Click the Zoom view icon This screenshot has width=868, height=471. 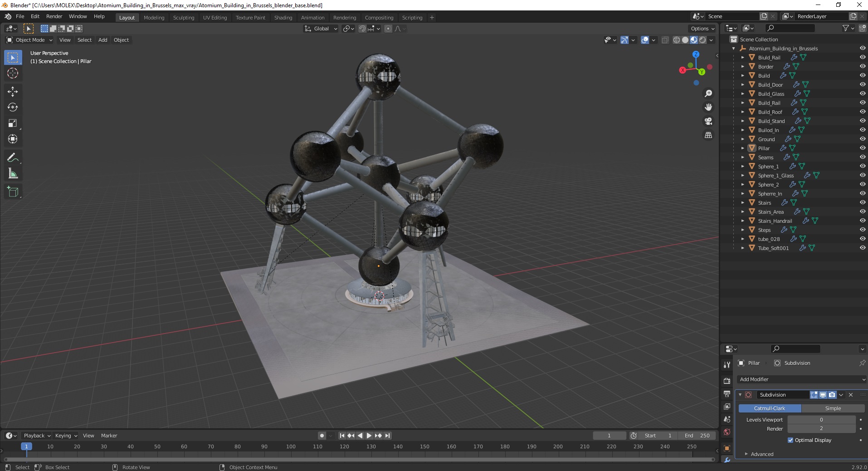click(x=708, y=93)
